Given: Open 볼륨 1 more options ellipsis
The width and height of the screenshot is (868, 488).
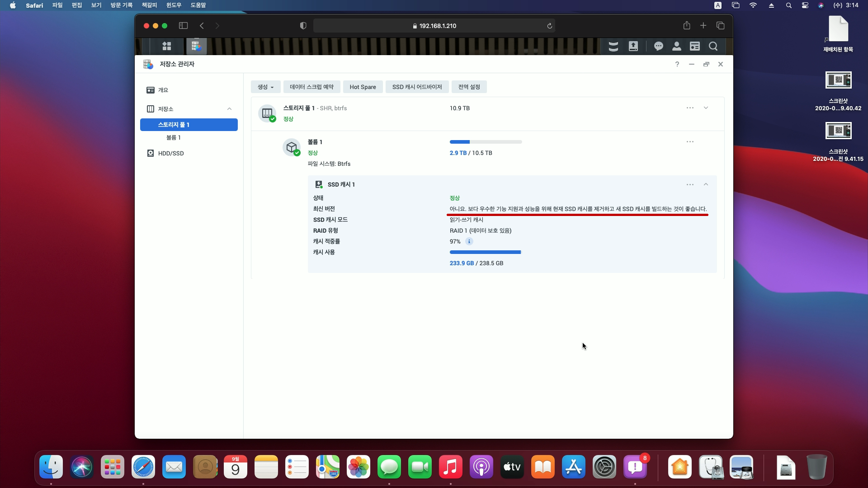Looking at the screenshot, I should [690, 142].
